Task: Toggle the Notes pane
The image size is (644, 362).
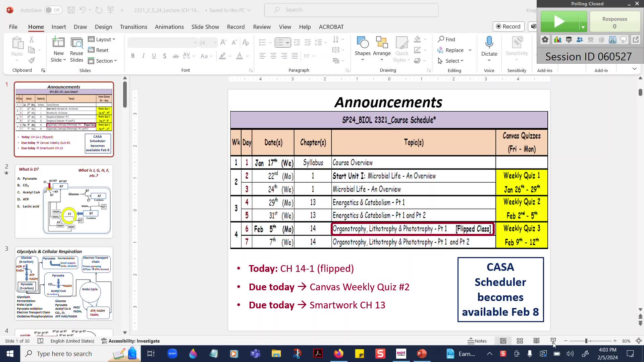Action: [477, 341]
